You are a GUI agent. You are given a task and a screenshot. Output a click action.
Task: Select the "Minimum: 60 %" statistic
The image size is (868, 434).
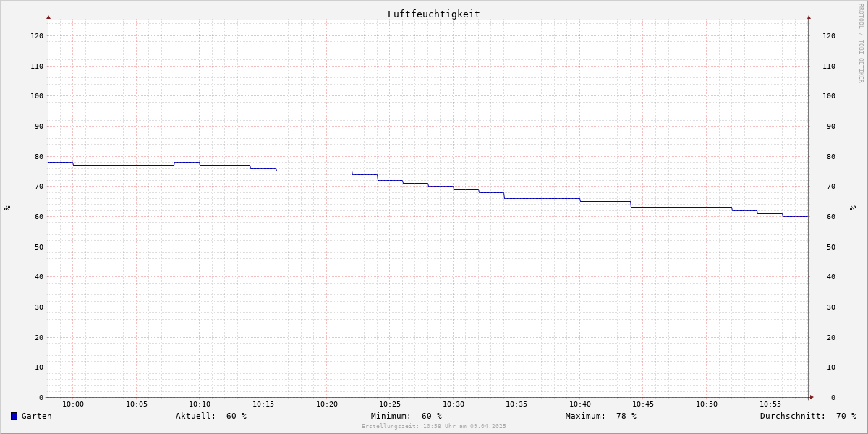pyautogui.click(x=407, y=416)
